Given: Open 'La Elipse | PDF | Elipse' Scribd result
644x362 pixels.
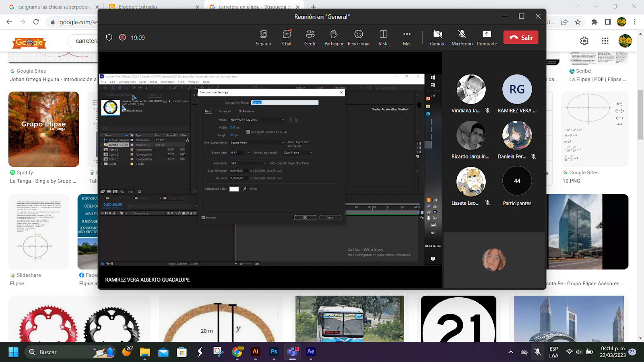Looking at the screenshot, I should [x=598, y=79].
